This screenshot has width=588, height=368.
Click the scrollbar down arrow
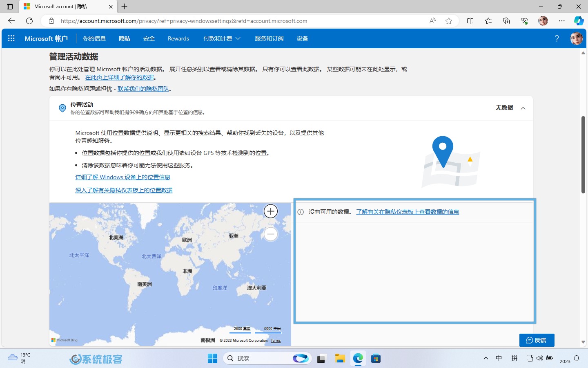tap(584, 342)
